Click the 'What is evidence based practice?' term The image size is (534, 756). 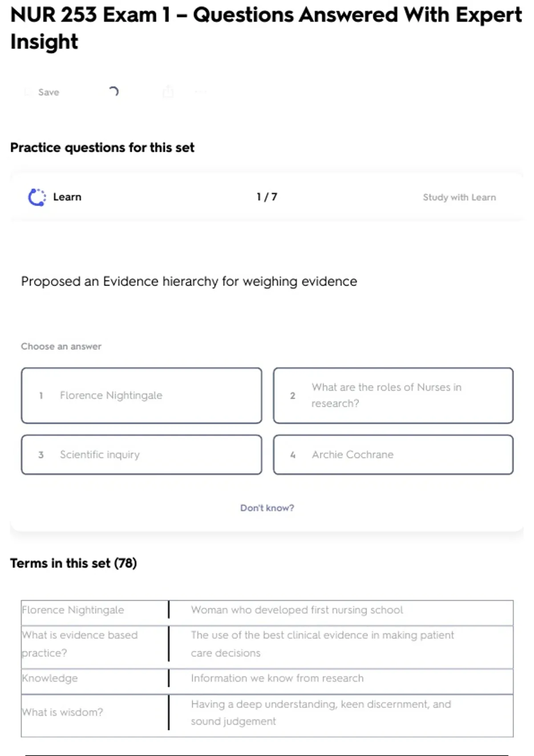[80, 643]
